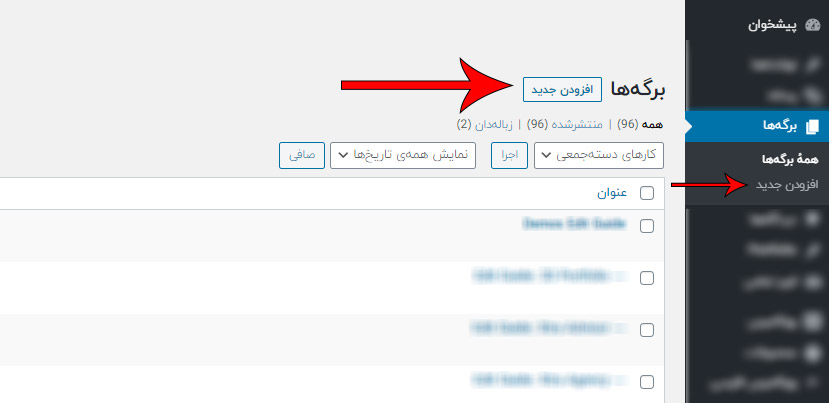Open افزودن جدید in sidebar submenu

787,185
